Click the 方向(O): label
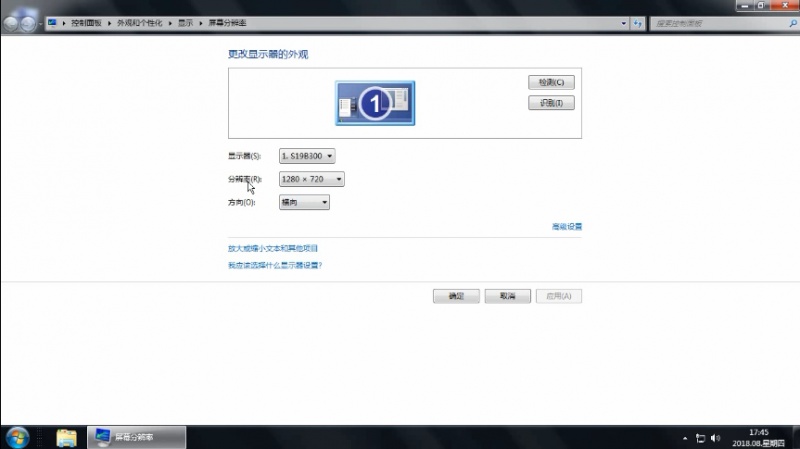 (x=241, y=203)
